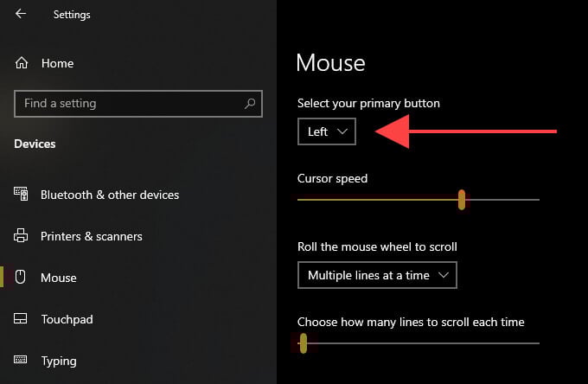The height and width of the screenshot is (384, 588).
Task: Click the back arrow icon
Action: point(21,14)
